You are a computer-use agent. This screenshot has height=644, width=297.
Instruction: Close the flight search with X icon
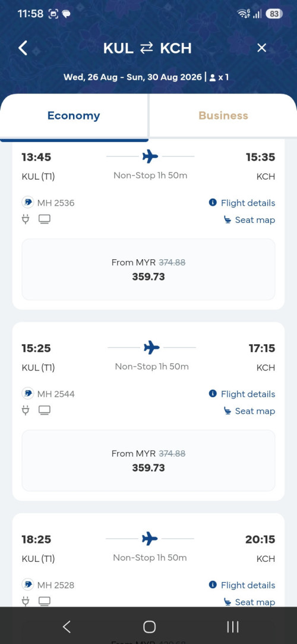pyautogui.click(x=261, y=48)
